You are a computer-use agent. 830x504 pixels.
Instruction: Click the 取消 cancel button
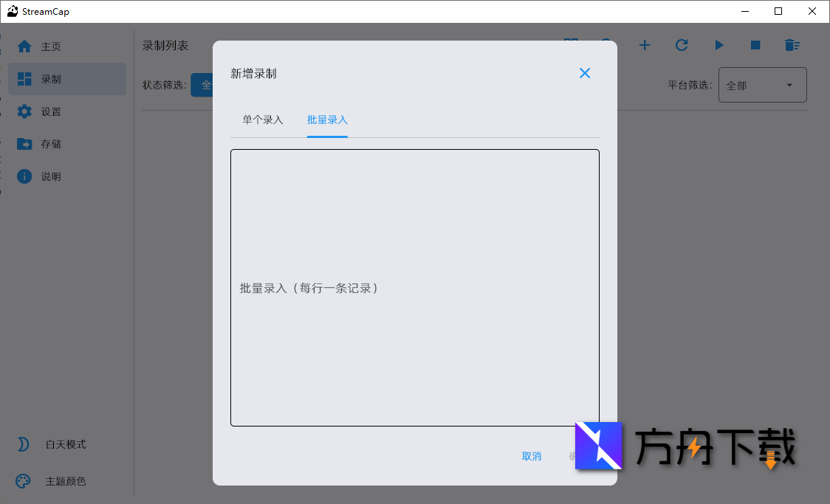point(532,456)
